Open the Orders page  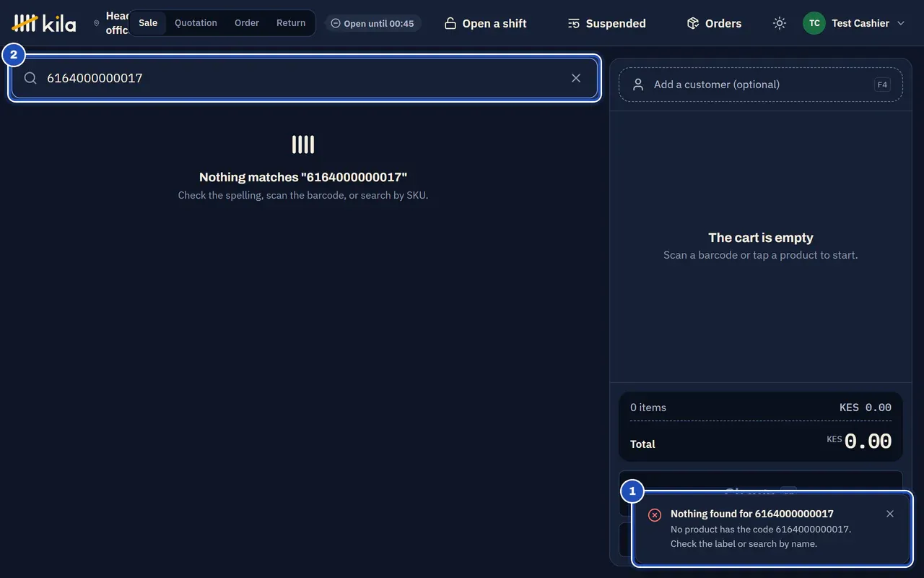point(714,23)
